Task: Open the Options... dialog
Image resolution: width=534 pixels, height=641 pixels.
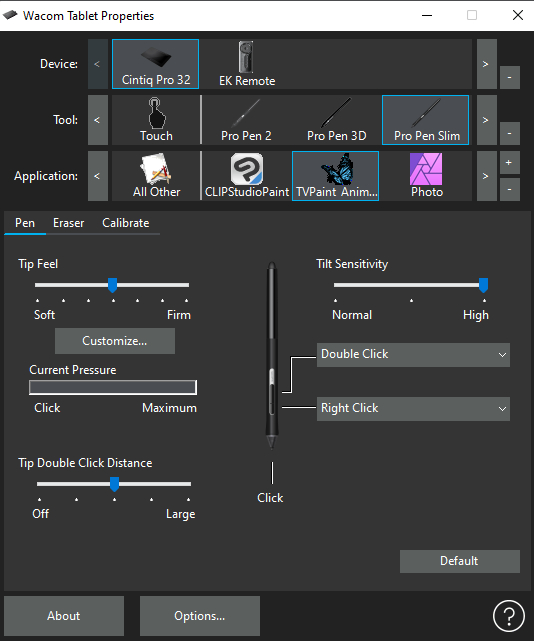Action: point(200,616)
